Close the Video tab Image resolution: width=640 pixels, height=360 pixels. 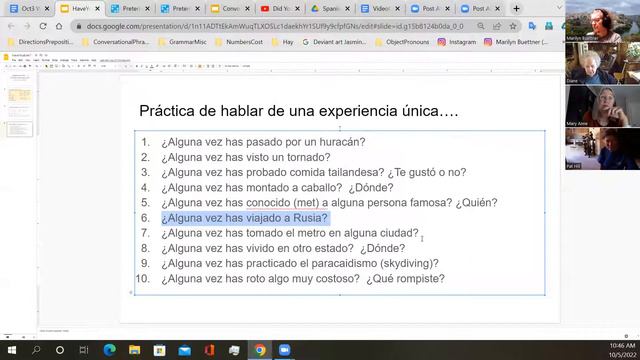pyautogui.click(x=397, y=9)
